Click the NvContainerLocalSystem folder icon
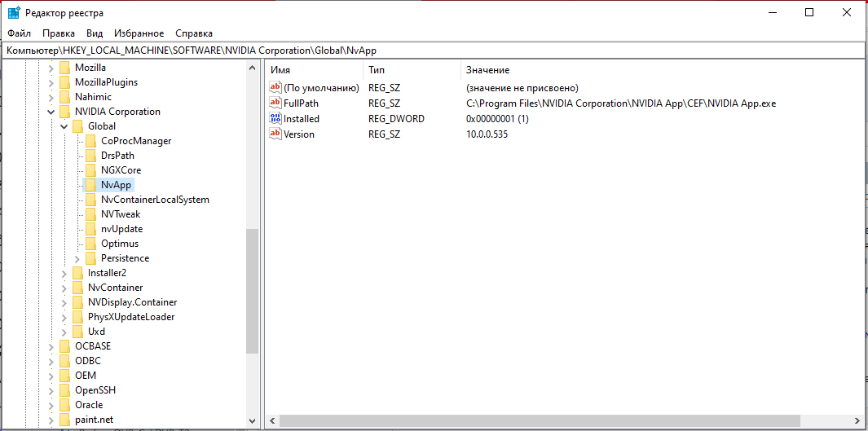The width and height of the screenshot is (868, 431). 91,200
